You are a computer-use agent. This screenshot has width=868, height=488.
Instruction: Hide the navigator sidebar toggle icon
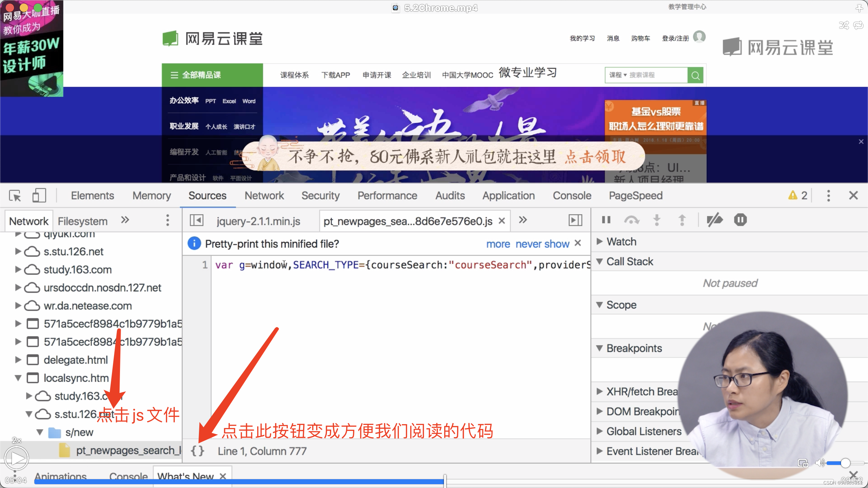coord(196,220)
